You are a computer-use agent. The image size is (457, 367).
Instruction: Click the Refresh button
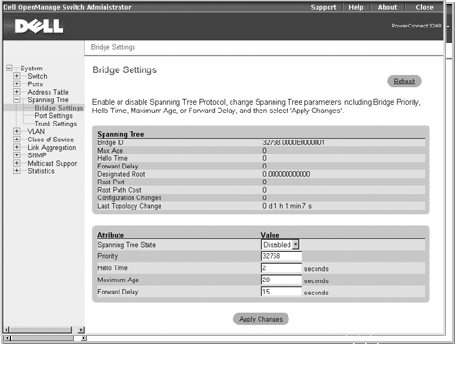click(404, 81)
